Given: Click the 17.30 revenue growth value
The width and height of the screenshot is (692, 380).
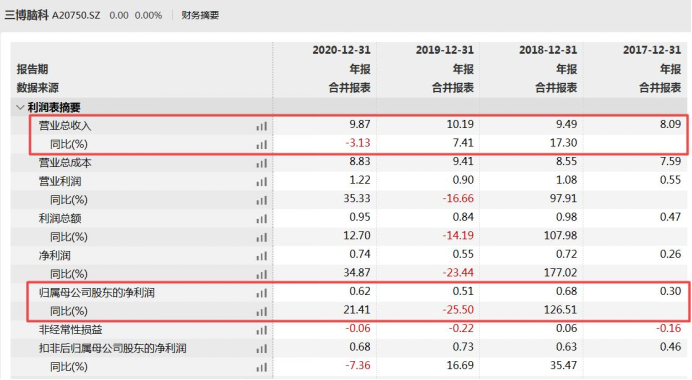Looking at the screenshot, I should [x=564, y=143].
